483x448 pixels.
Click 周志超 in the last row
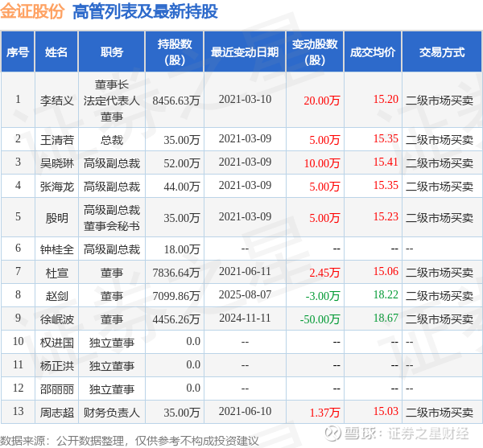[x=56, y=413]
